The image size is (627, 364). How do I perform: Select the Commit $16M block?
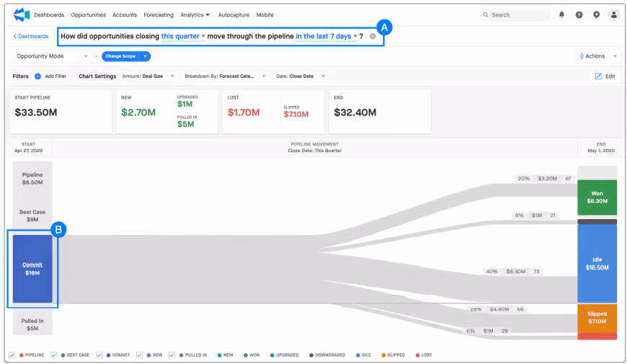coord(32,268)
